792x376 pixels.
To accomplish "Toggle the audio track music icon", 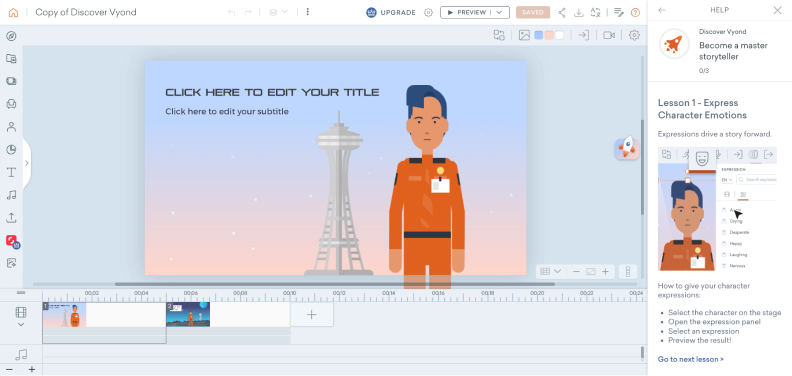I will tap(21, 355).
